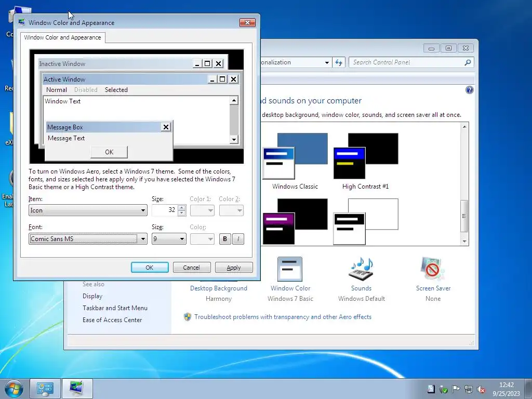This screenshot has width=532, height=399.
Task: Click the Action Center flag tray icon
Action: (x=456, y=389)
